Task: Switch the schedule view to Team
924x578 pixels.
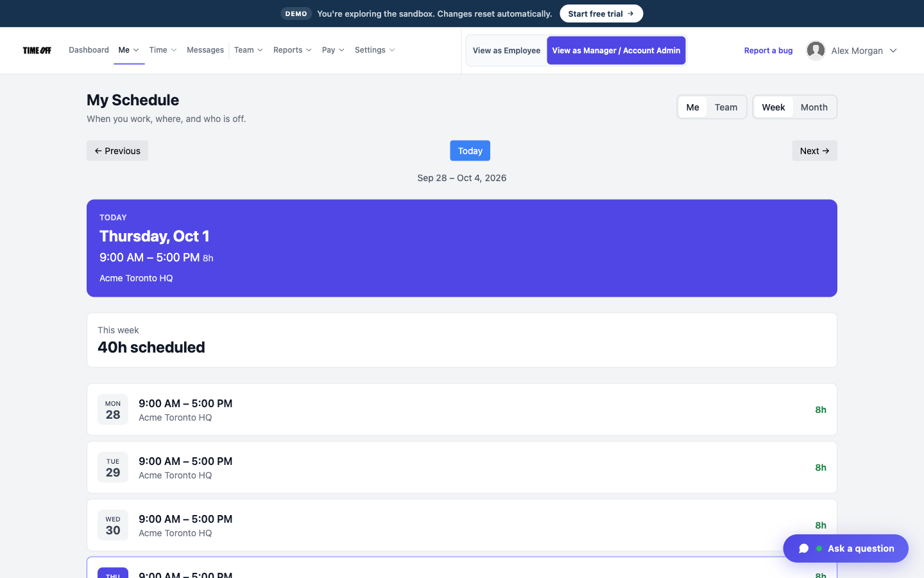Action: [726, 107]
